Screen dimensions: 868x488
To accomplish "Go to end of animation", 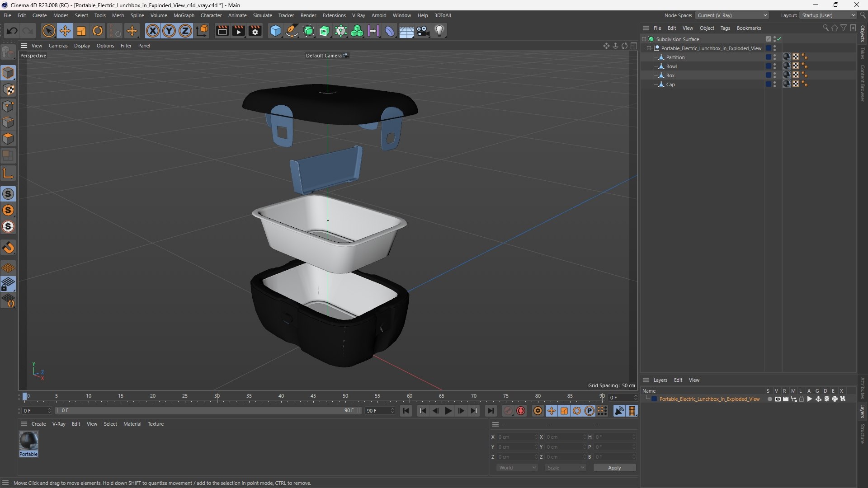I will 491,411.
